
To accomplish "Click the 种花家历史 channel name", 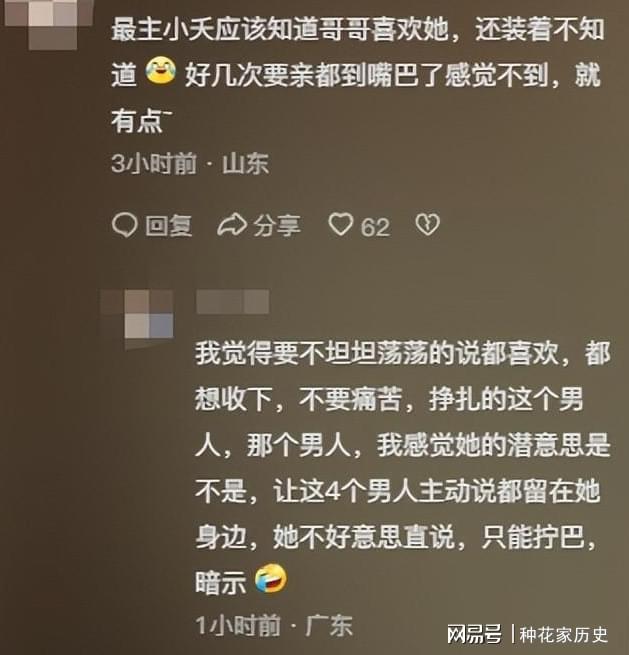I will (563, 635).
